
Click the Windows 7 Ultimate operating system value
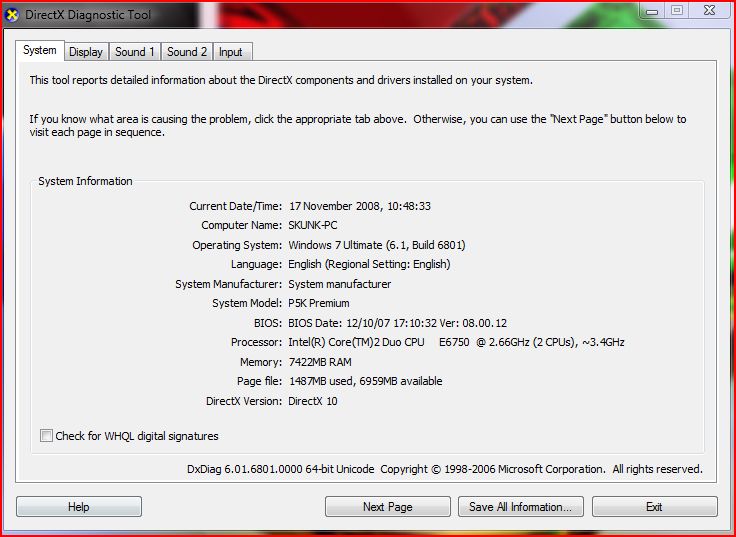(377, 245)
